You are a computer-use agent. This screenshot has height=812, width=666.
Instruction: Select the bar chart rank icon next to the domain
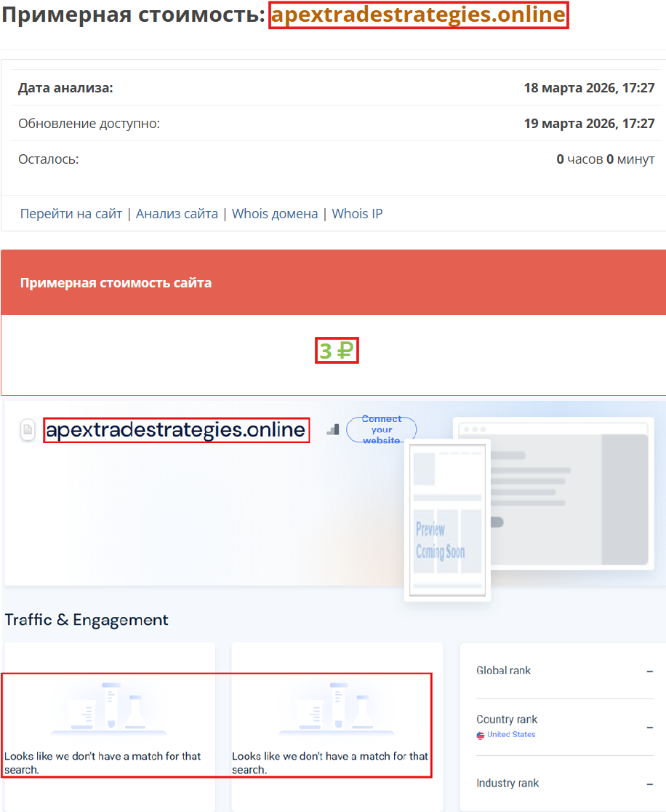point(333,430)
